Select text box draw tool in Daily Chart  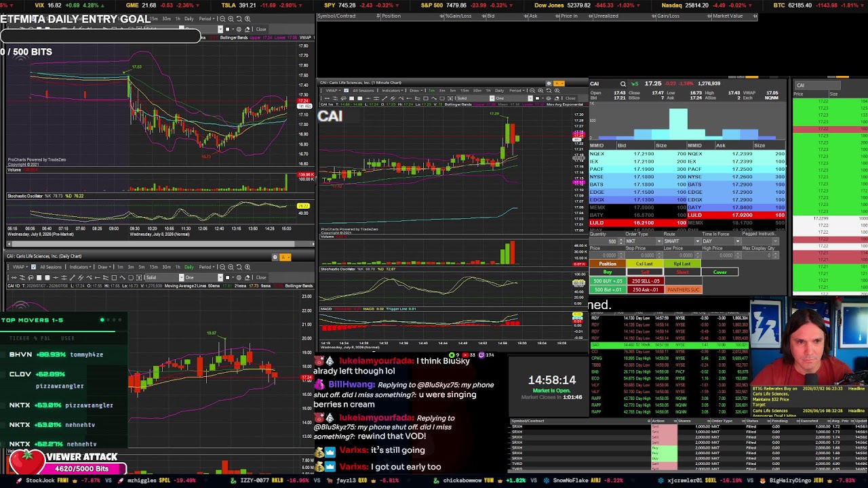tap(139, 277)
